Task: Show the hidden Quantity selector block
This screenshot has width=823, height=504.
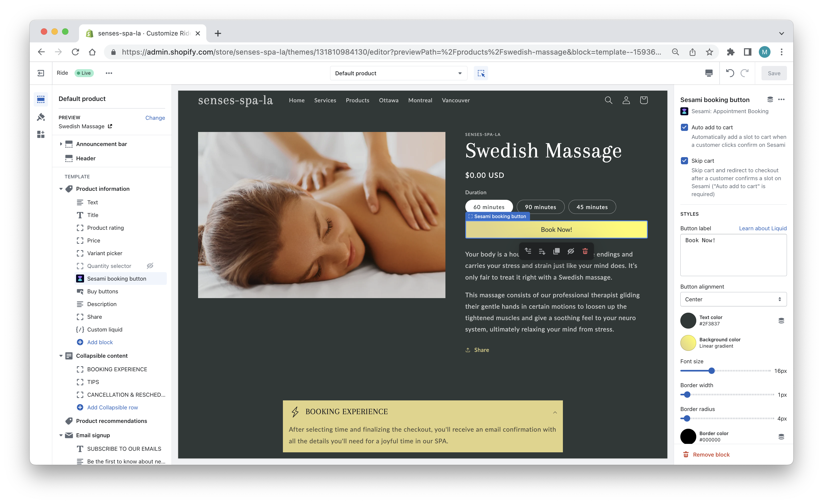Action: click(x=150, y=266)
